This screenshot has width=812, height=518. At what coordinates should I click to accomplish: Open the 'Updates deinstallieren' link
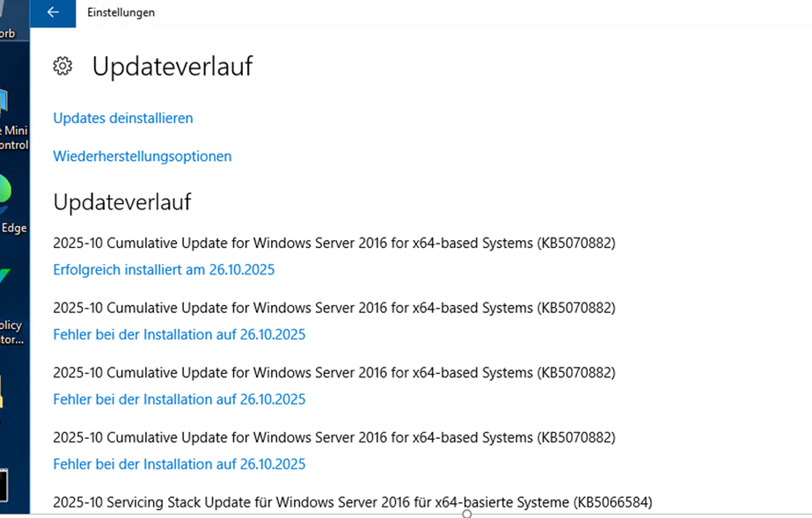coord(122,118)
